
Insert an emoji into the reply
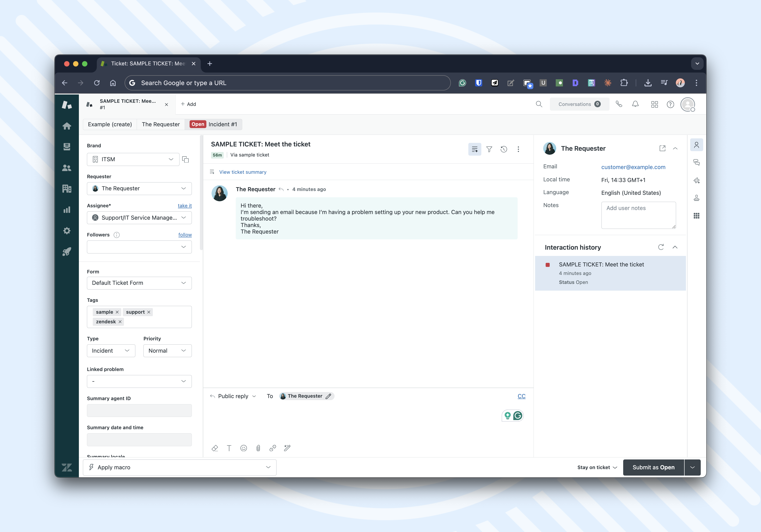pos(244,448)
